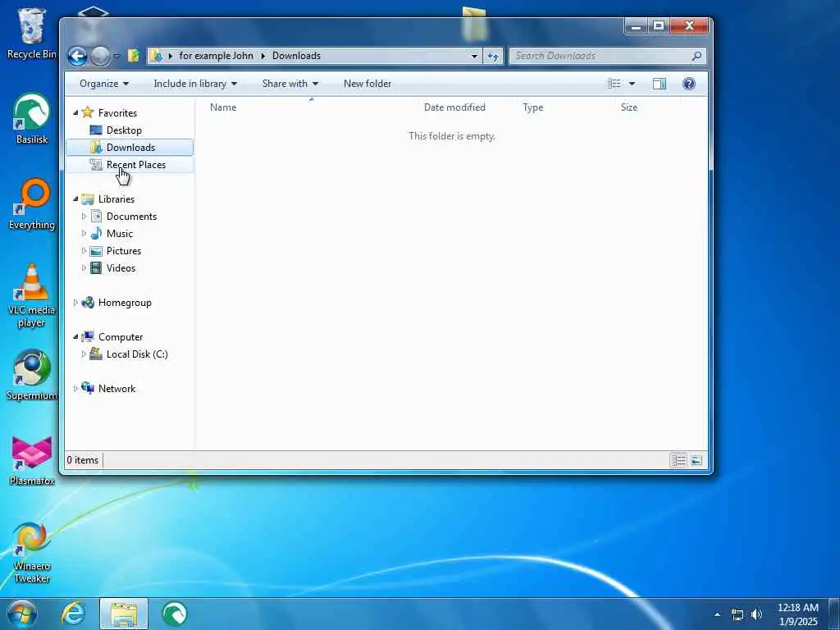Open the Share with menu
This screenshot has height=630, width=840.
(x=290, y=84)
